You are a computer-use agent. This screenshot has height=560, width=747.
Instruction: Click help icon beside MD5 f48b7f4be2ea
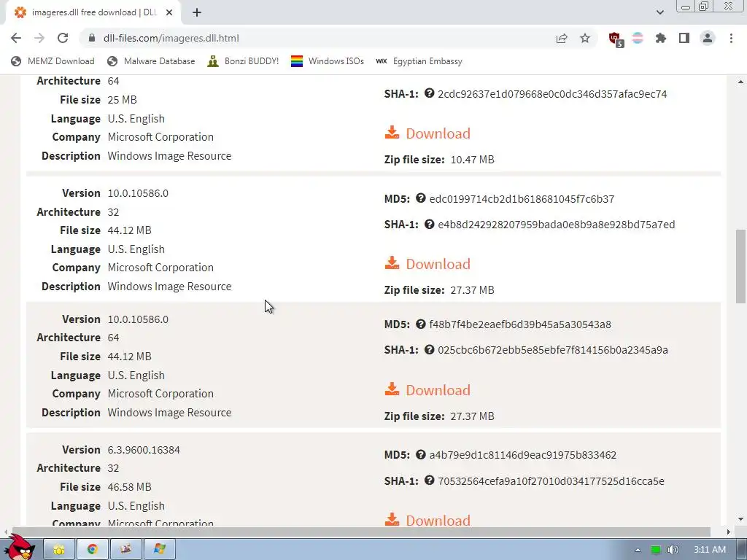420,324
